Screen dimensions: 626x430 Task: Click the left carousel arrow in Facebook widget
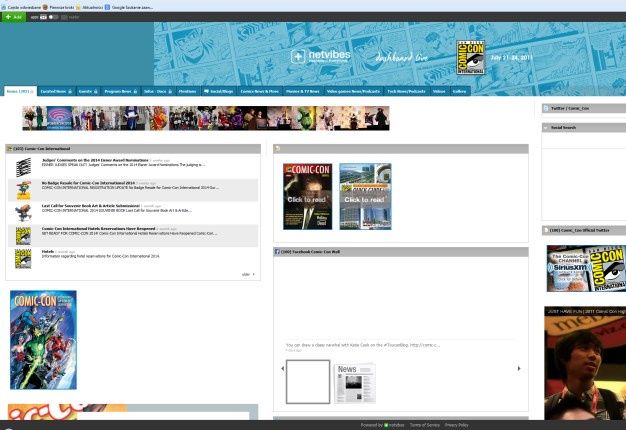[282, 368]
